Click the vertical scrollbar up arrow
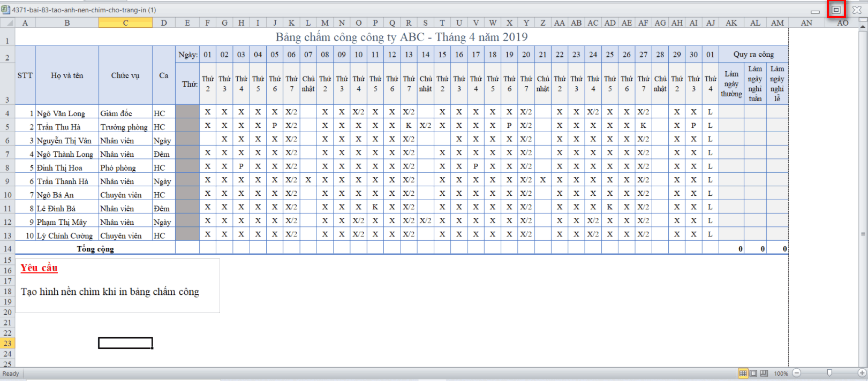The height and width of the screenshot is (381, 868). 863,26
